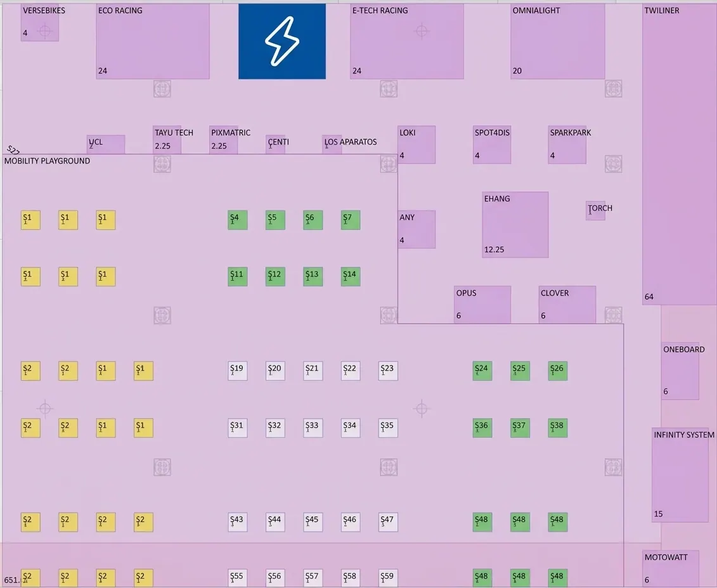Open the E-TECH RACING booth
This screenshot has width=717, height=588.
click(407, 41)
